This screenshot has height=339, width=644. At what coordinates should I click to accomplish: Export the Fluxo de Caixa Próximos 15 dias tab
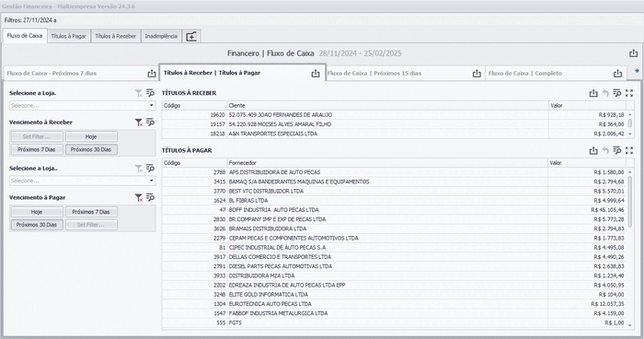click(477, 73)
